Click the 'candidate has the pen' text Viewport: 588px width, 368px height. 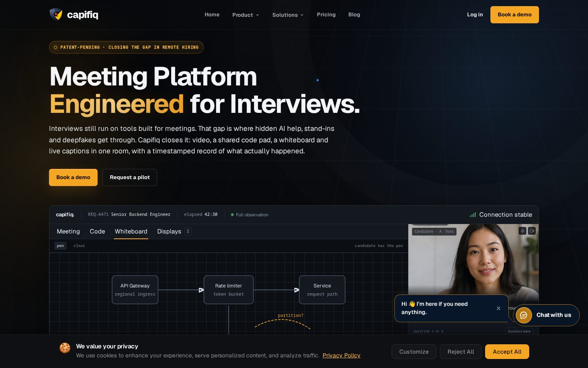pyautogui.click(x=379, y=246)
